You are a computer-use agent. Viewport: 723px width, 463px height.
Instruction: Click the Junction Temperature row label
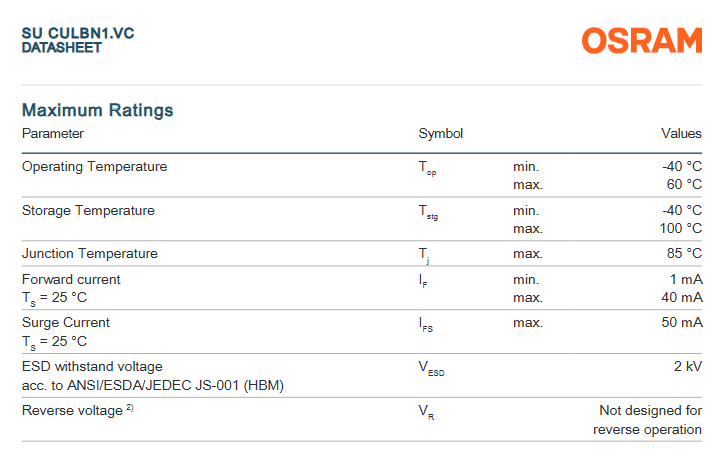tap(90, 253)
